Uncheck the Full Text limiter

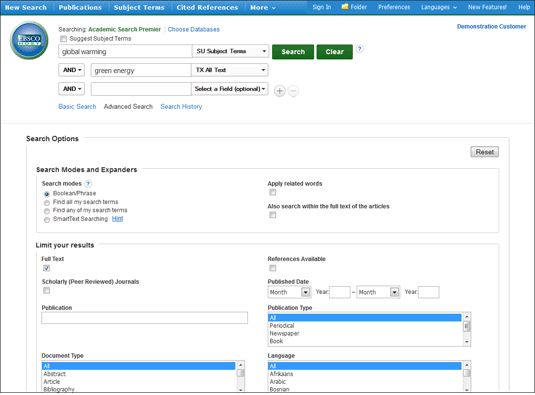[x=46, y=268]
